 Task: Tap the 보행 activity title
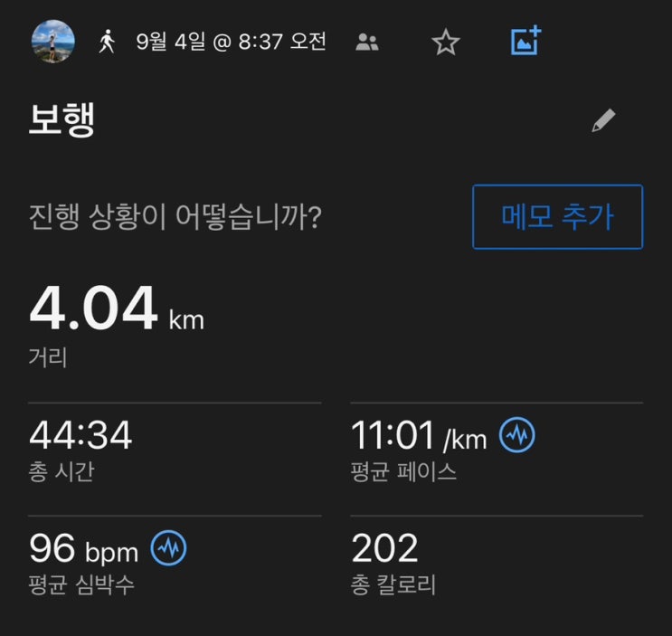coord(62,119)
